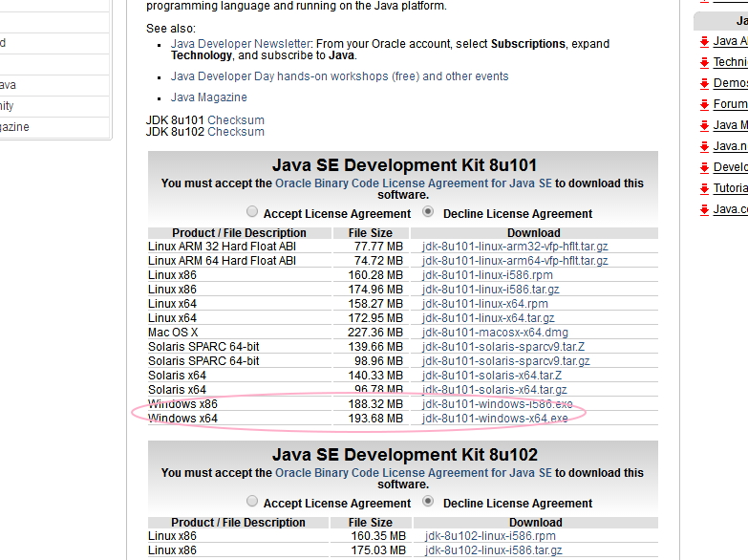The width and height of the screenshot is (748, 560).
Task: Download jdk-8u101-solaris-sparcv9.tar.Z
Action: 503,347
